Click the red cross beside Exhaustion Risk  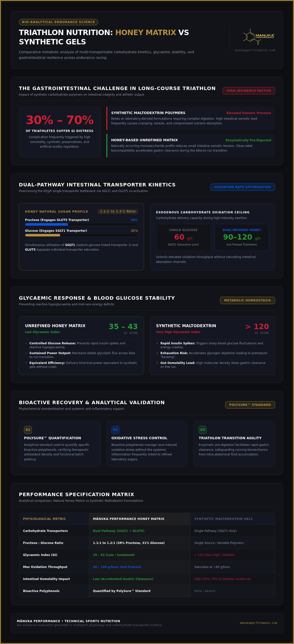click(157, 353)
